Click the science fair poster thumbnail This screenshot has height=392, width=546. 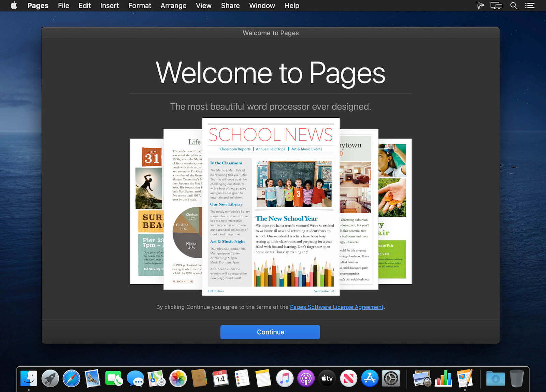(395, 211)
